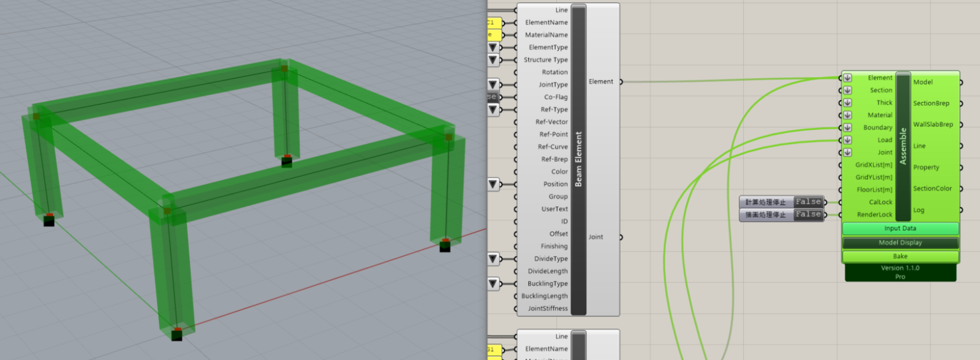Toggle the Boolean connected to Co-Flag
The image size is (980, 360).
pos(492,97)
